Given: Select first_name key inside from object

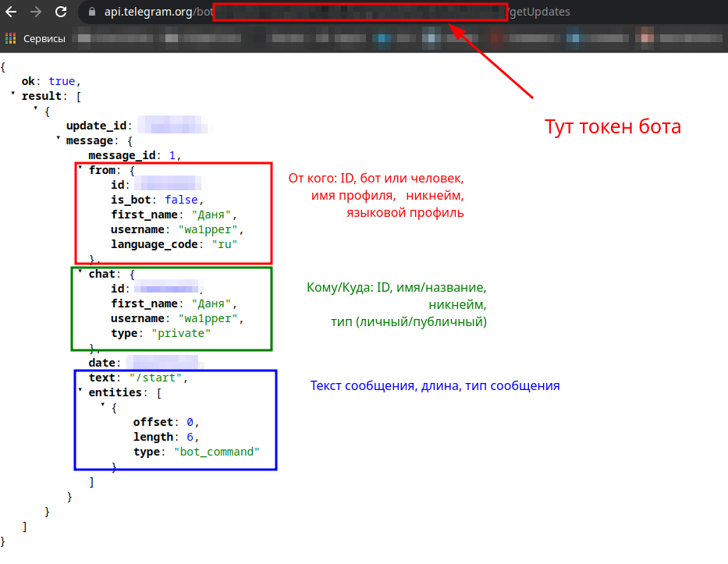Looking at the screenshot, I should click(x=144, y=215).
